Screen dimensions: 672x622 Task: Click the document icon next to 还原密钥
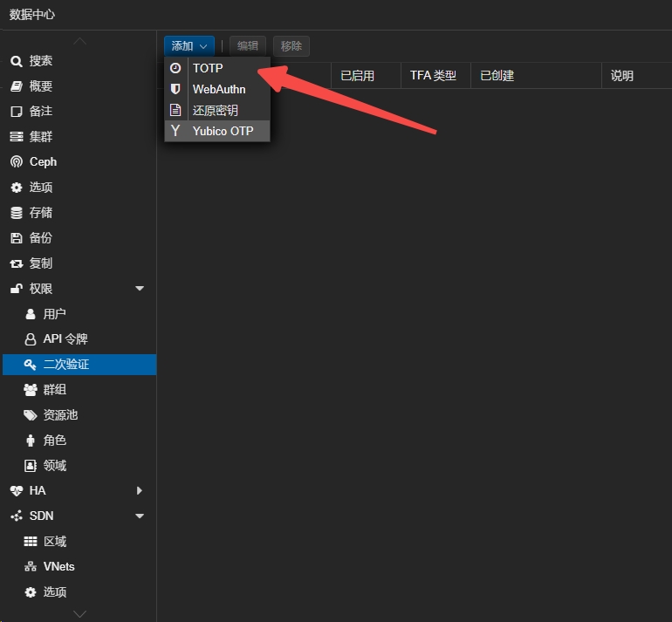175,110
